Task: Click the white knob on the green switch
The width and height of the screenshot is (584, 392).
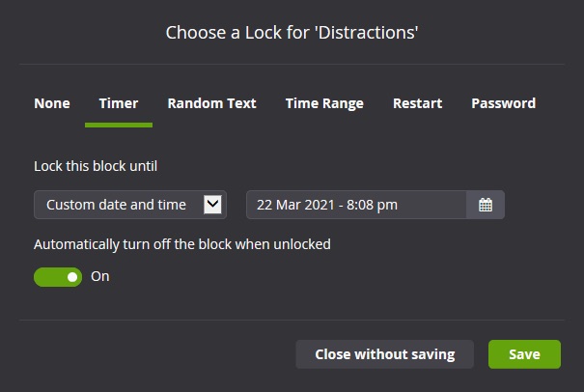Action: [x=71, y=277]
